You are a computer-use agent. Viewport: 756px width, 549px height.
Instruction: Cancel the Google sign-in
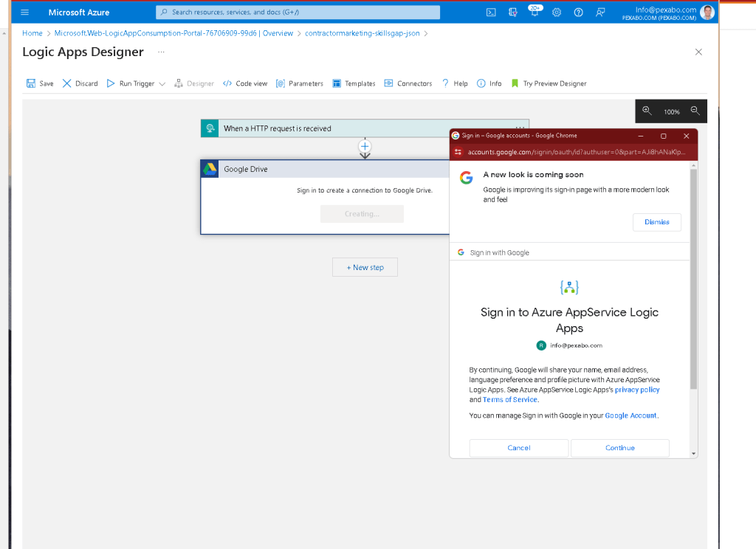tap(519, 448)
